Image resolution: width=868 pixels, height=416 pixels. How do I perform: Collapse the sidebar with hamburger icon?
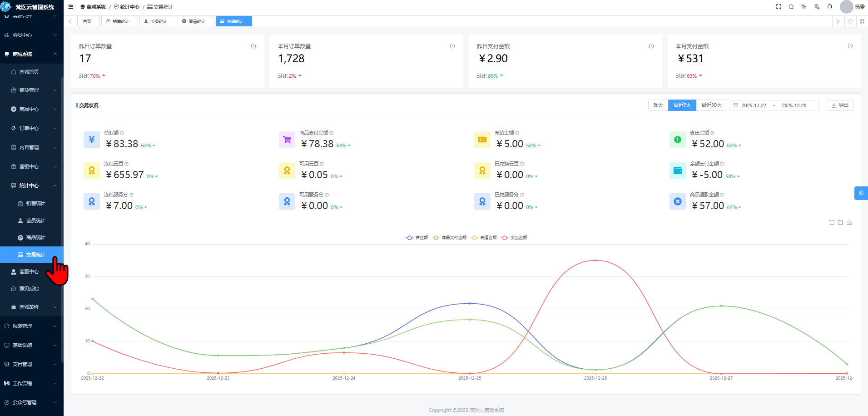(x=71, y=7)
